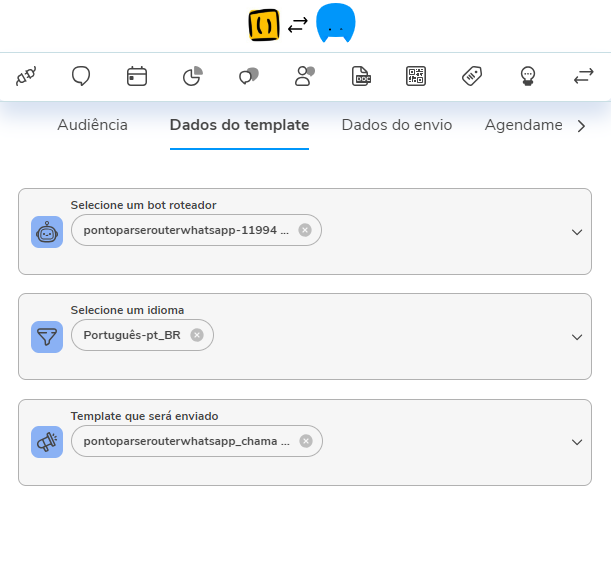Remove the pontoparserouterwhatsapp_chama template chip
Viewport: 611px width, 566px height.
click(x=306, y=441)
